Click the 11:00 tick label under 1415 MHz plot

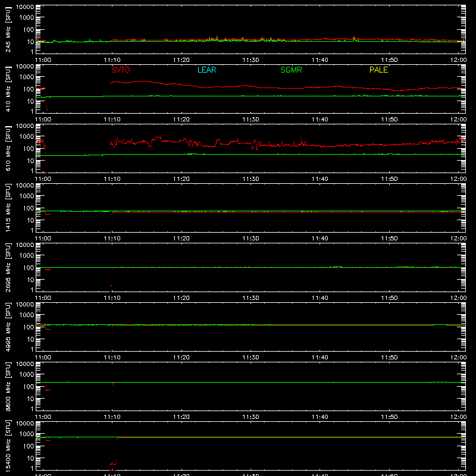pyautogui.click(x=43, y=239)
